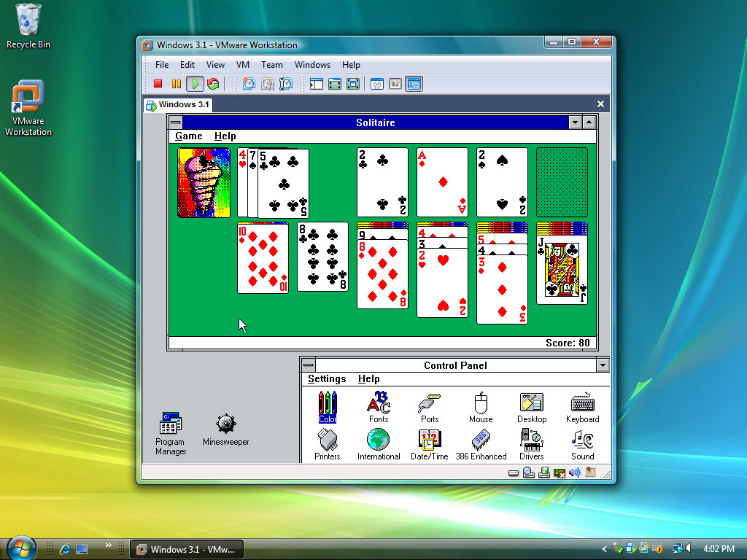Open the Mouse icon in Control Panel

point(481,407)
